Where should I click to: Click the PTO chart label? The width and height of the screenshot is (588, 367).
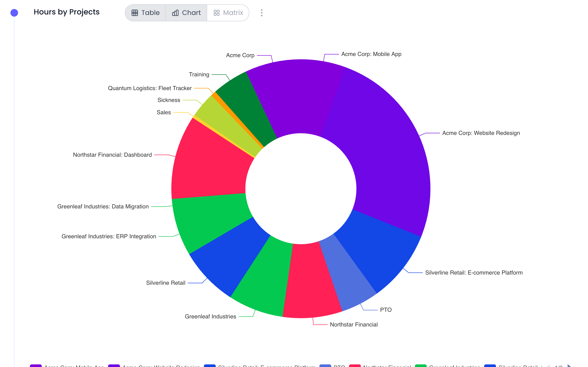click(386, 310)
